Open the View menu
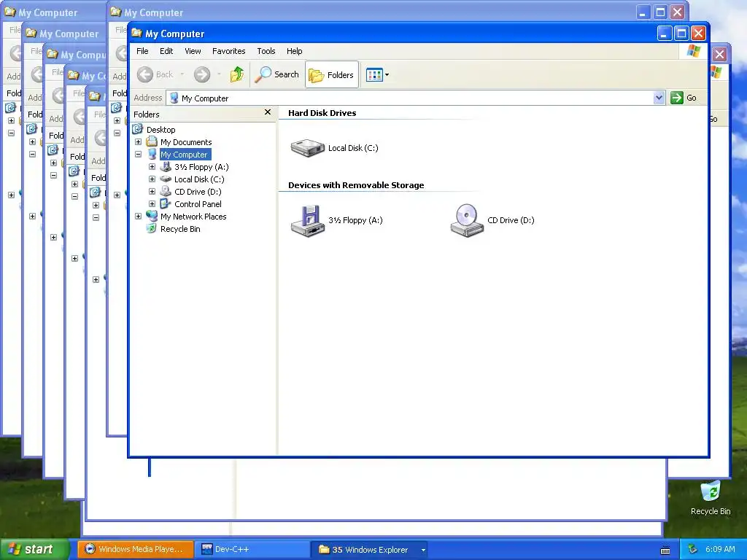Screen dimensions: 747x560 click(x=193, y=51)
